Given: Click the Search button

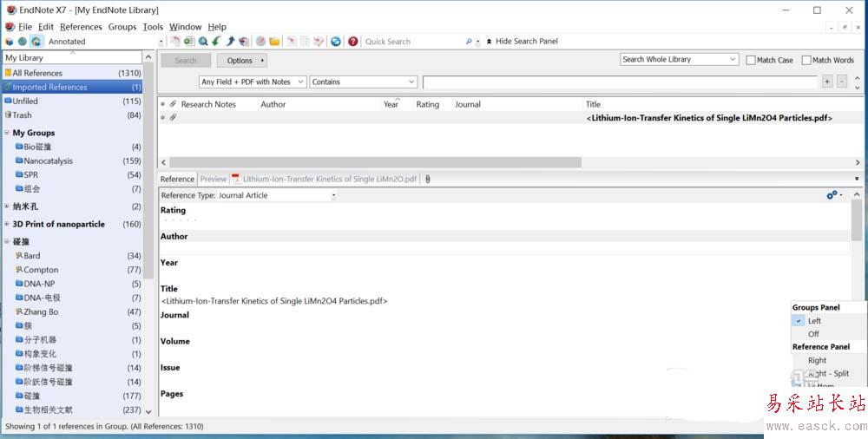Looking at the screenshot, I should pos(186,61).
